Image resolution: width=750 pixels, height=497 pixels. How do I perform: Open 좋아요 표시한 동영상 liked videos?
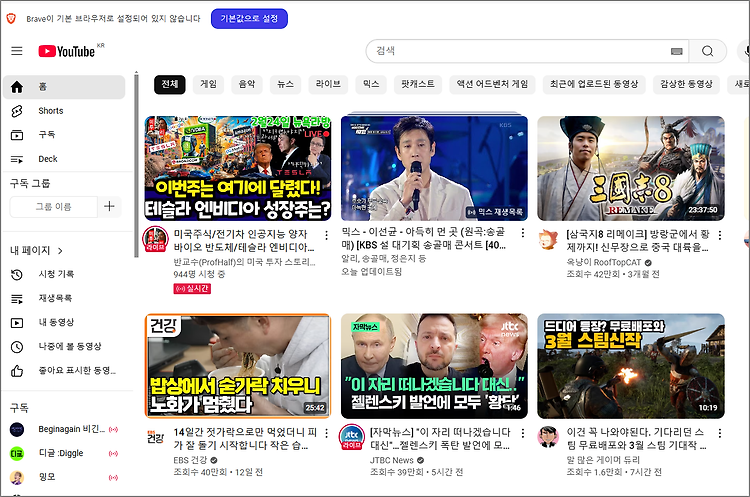(x=64, y=371)
